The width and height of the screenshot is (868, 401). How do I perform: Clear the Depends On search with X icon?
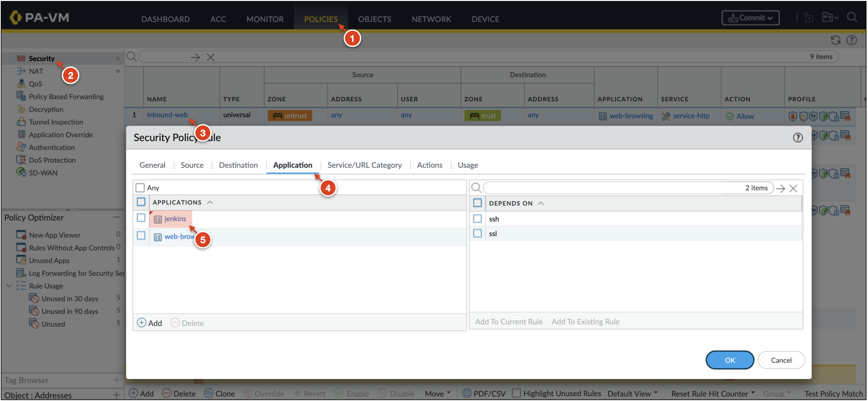[x=793, y=188]
